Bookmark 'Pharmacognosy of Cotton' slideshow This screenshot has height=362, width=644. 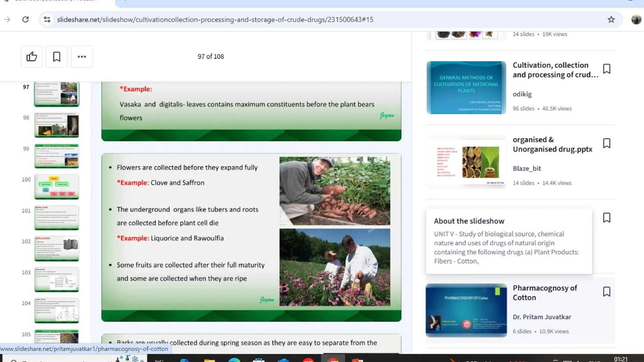(607, 292)
